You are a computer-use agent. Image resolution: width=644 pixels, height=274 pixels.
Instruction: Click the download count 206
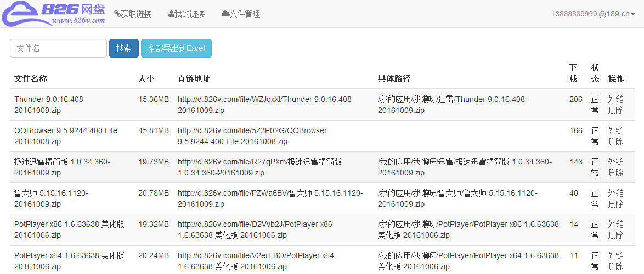[x=576, y=99]
